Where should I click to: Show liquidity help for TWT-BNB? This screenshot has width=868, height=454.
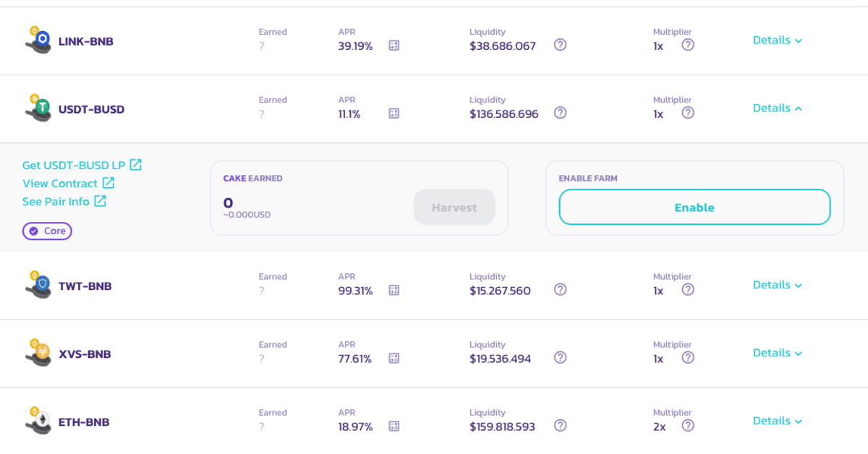(561, 289)
